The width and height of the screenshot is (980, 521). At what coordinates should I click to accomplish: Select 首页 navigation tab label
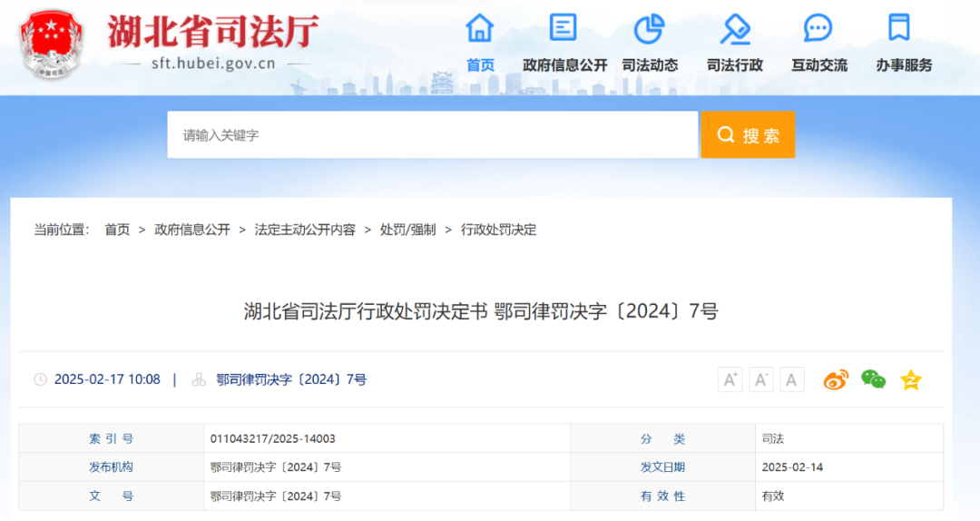tap(480, 65)
